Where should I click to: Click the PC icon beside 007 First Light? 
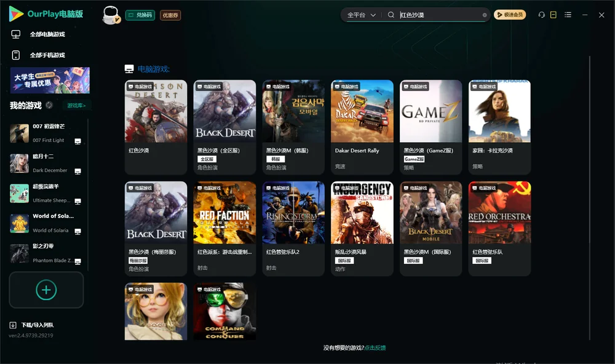[x=77, y=141]
